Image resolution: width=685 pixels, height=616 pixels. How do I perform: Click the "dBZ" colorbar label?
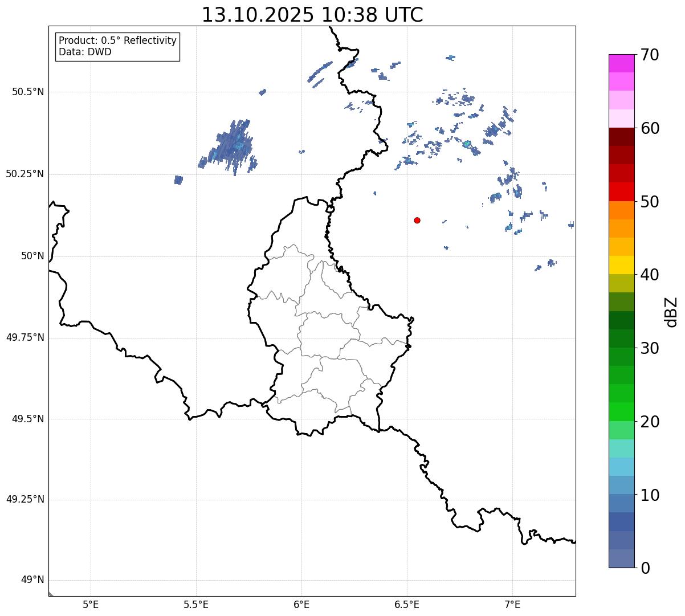pos(671,311)
